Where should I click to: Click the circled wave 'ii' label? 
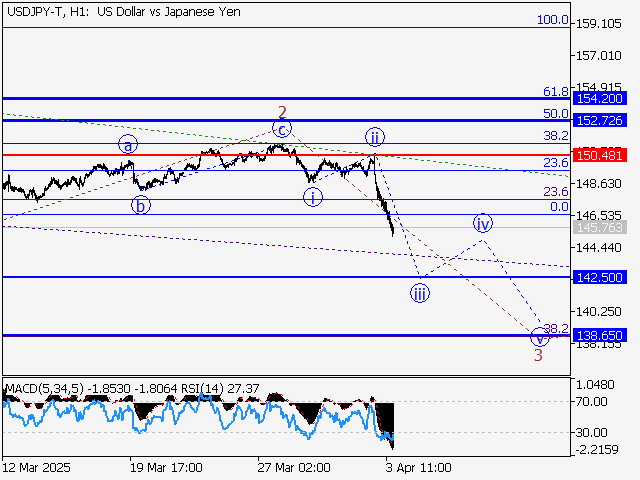[x=374, y=137]
